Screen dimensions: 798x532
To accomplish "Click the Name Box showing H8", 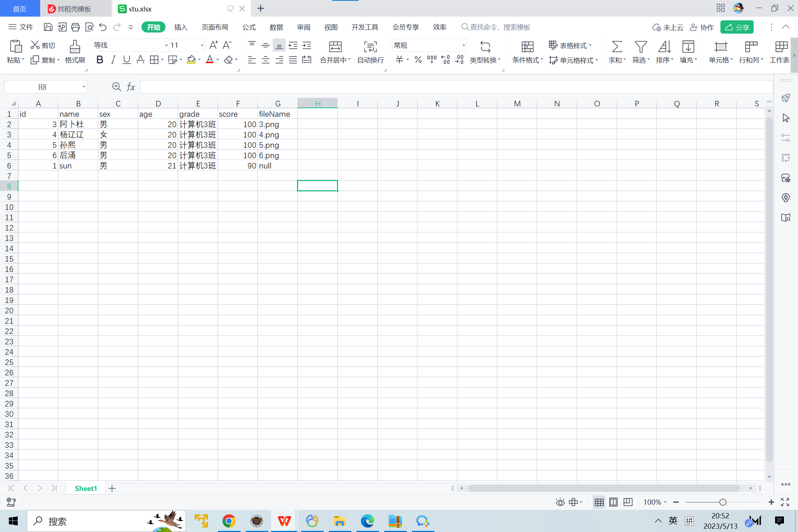I will pos(42,87).
